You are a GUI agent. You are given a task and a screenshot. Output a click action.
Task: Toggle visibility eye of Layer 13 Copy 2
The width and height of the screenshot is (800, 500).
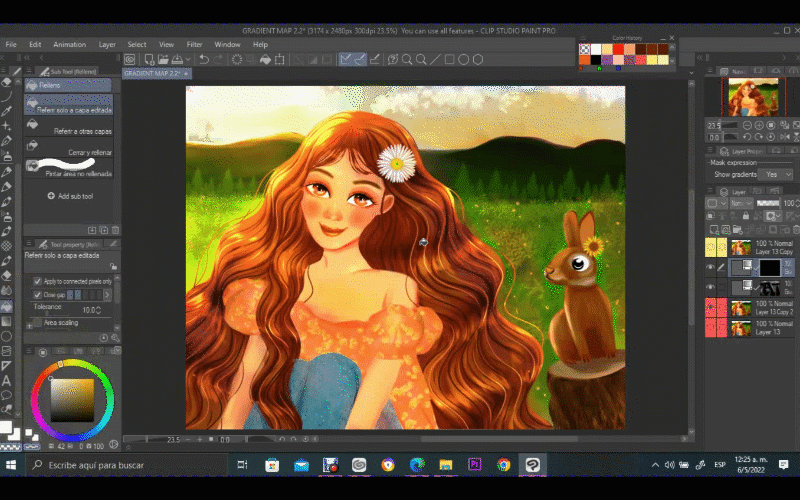[x=711, y=307]
